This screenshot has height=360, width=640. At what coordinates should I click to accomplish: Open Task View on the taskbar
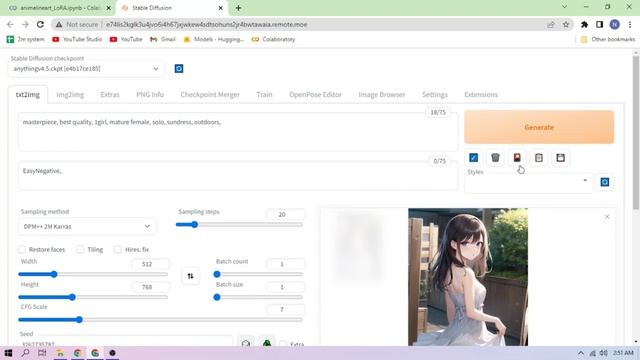click(x=42, y=353)
